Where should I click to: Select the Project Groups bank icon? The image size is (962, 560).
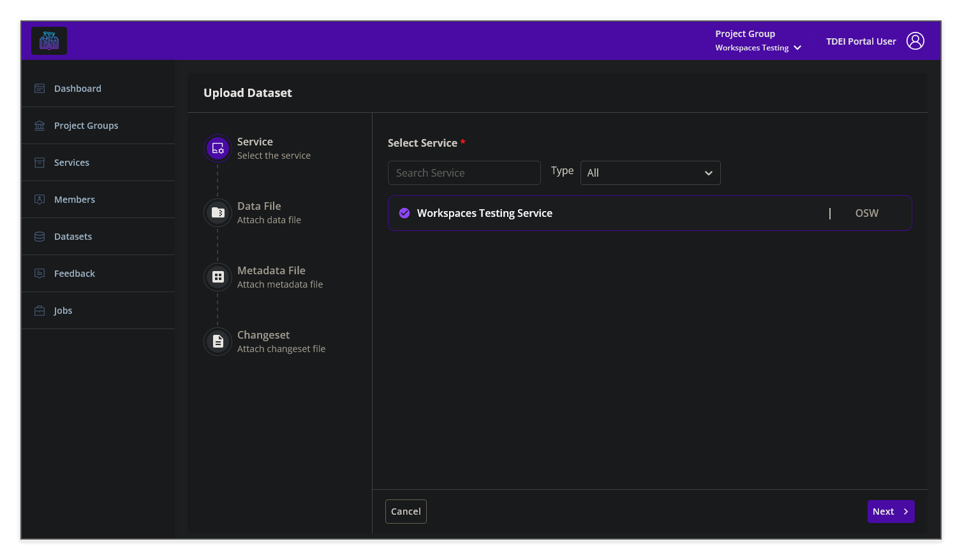coord(40,125)
